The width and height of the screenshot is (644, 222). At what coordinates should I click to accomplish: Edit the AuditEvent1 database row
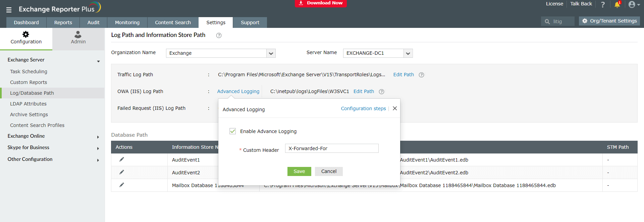click(122, 159)
